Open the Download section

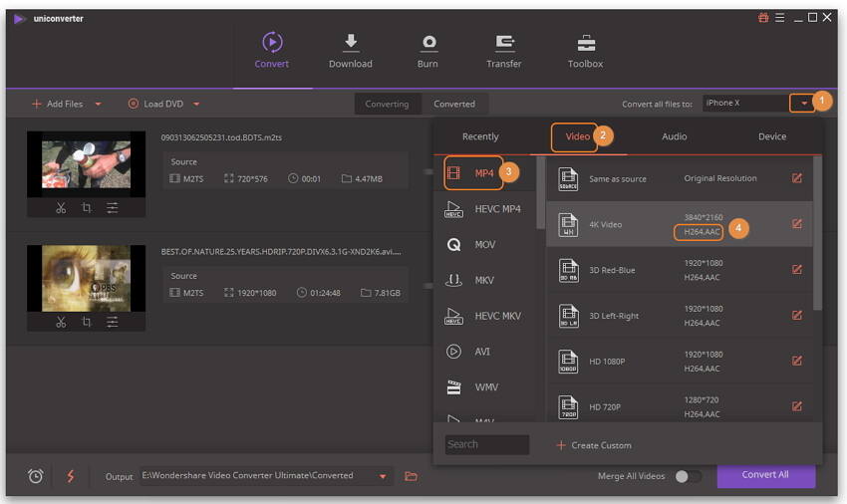pos(351,51)
